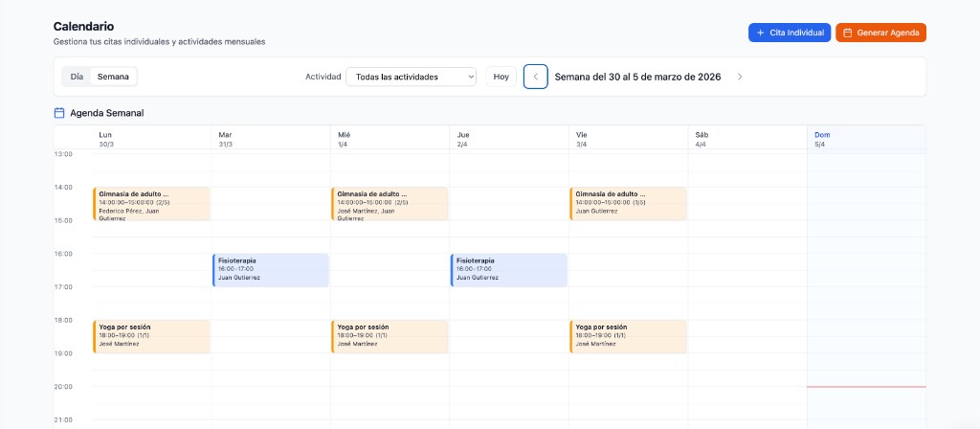
Task: Switch to Día view
Action: [x=77, y=77]
